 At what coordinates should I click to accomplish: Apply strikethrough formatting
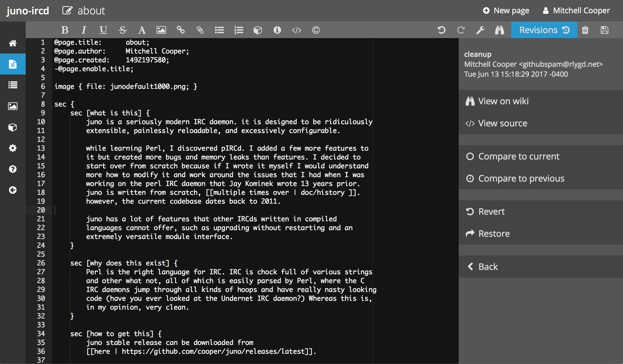[x=123, y=30]
